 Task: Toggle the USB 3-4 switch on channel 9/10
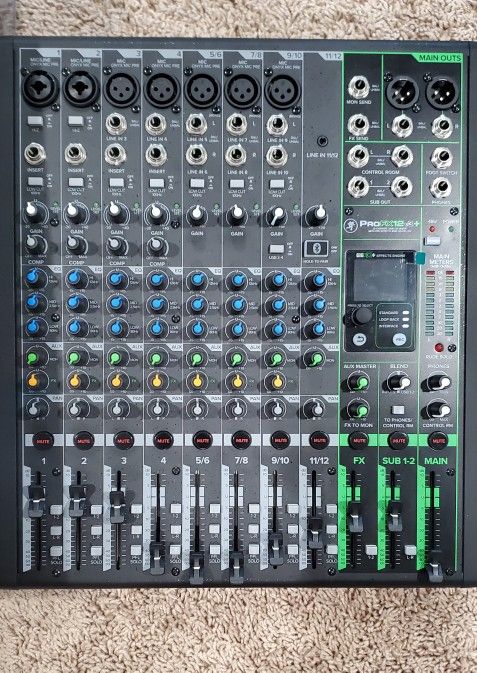coord(276,249)
